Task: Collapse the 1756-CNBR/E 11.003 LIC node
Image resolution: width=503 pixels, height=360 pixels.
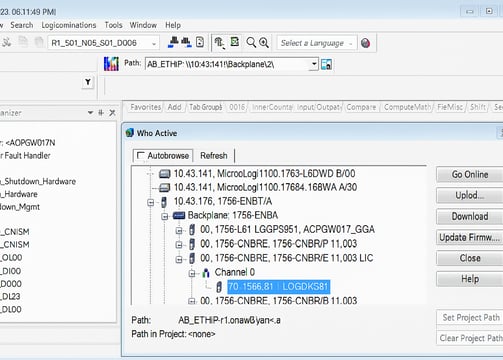Action: coord(179,259)
